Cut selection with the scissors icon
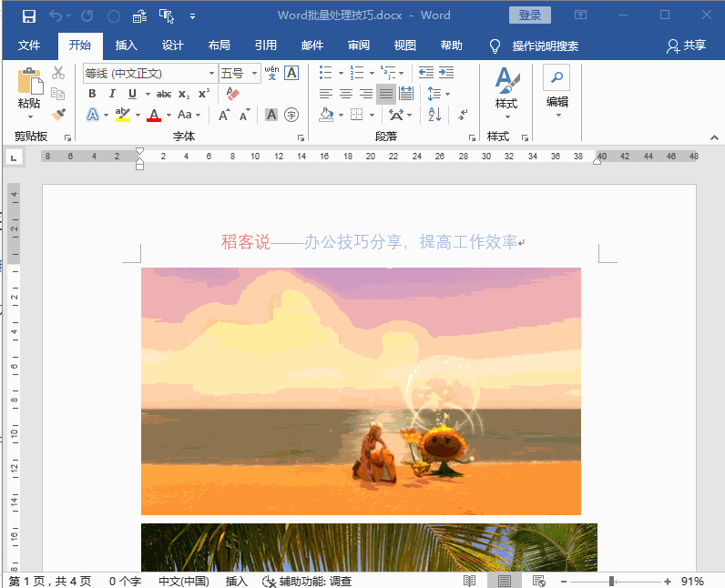Screen dimensions: 725x588 tap(58, 73)
